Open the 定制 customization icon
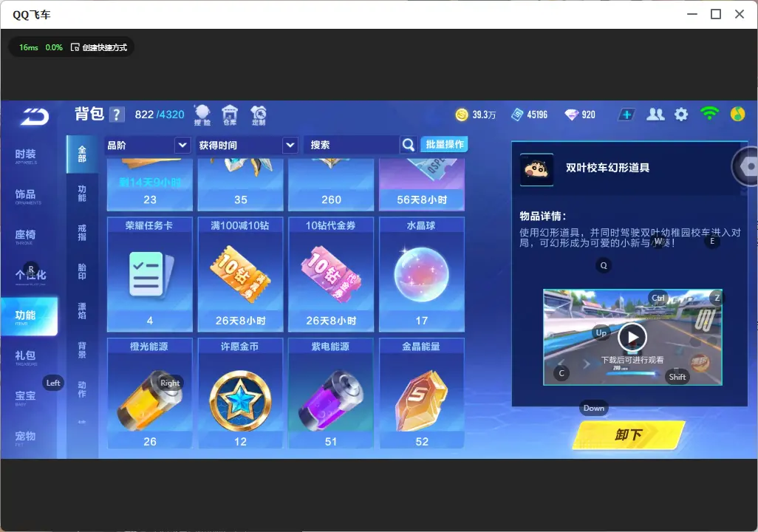This screenshot has height=532, width=758. click(x=259, y=115)
